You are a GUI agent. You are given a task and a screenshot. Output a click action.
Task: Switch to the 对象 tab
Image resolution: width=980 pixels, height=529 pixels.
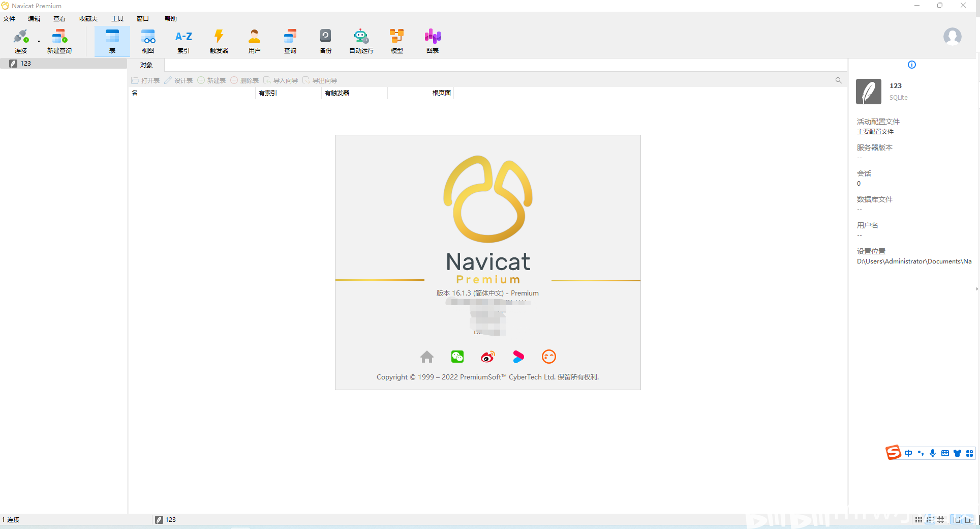[x=146, y=65]
